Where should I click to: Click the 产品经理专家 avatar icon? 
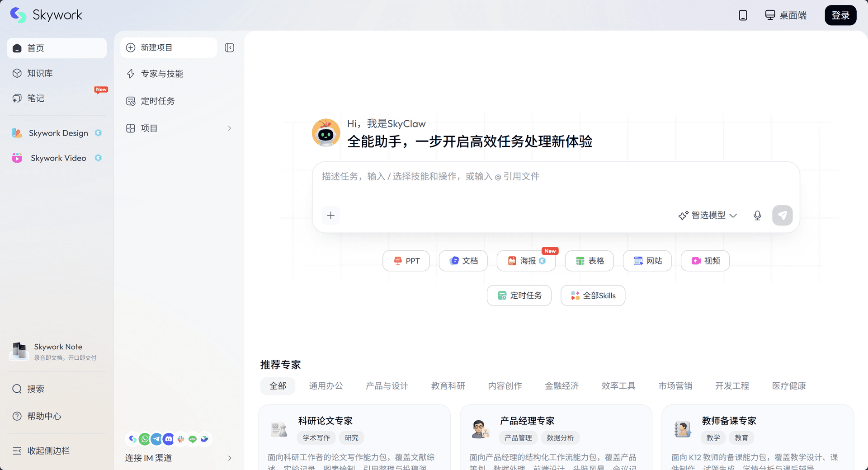pyautogui.click(x=481, y=429)
